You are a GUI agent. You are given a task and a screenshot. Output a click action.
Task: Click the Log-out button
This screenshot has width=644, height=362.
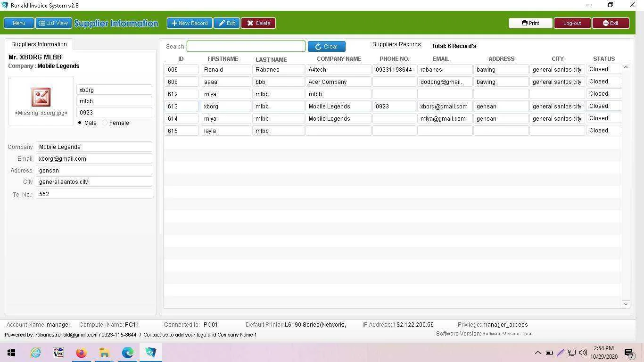pos(572,23)
